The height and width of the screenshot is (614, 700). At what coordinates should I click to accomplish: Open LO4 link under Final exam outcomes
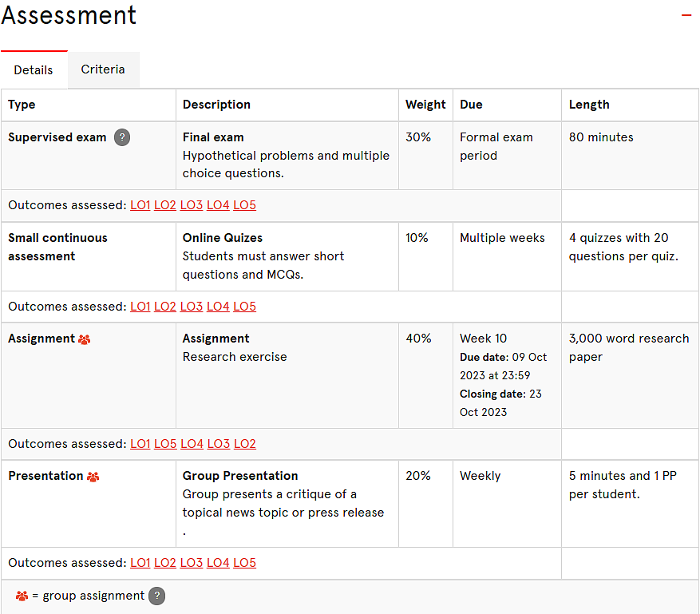point(218,205)
